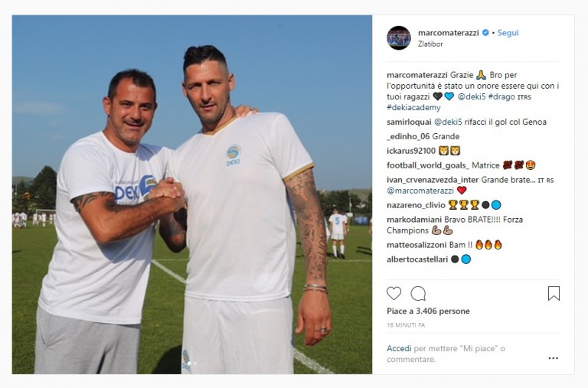Open markodamiani commenter profile
The height and width of the screenshot is (388, 588).
coord(414,220)
